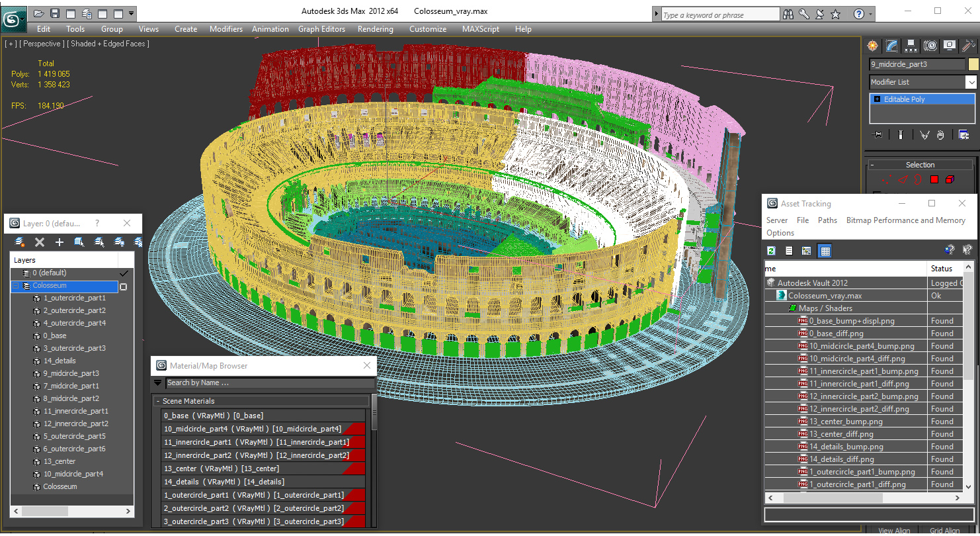The width and height of the screenshot is (980, 536).
Task: Select Vertex sub-object level icon
Action: coord(887,179)
